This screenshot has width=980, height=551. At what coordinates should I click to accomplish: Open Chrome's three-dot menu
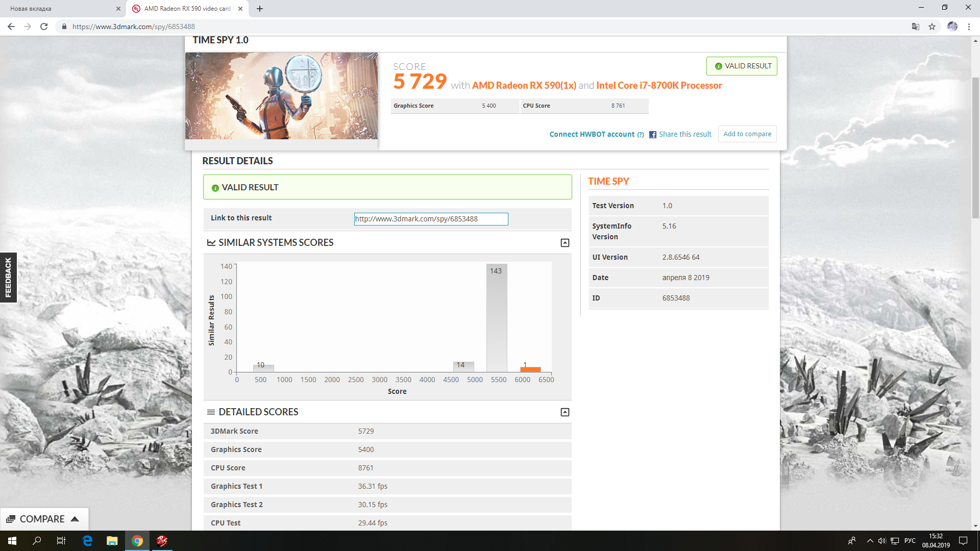click(969, 27)
